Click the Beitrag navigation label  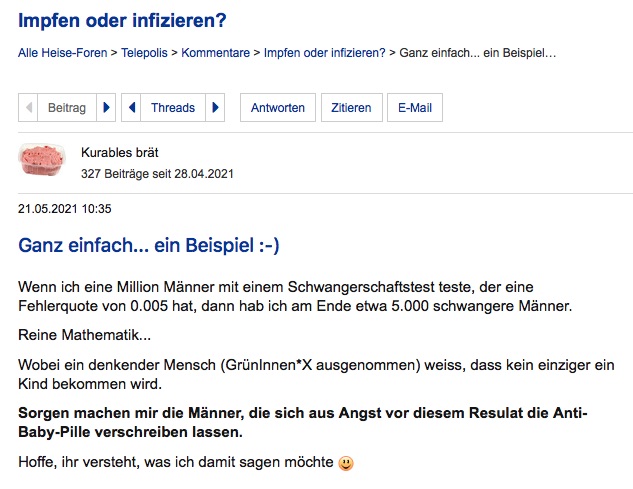point(67,108)
